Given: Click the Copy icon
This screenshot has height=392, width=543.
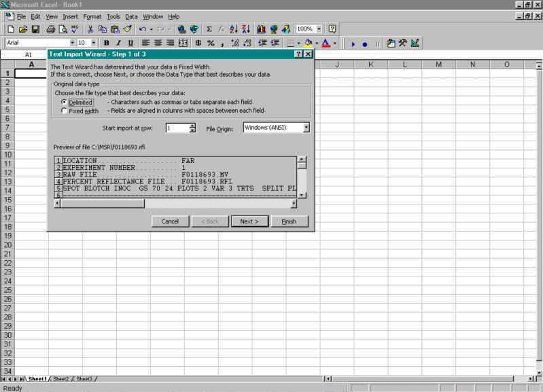Looking at the screenshot, I should pyautogui.click(x=103, y=29).
